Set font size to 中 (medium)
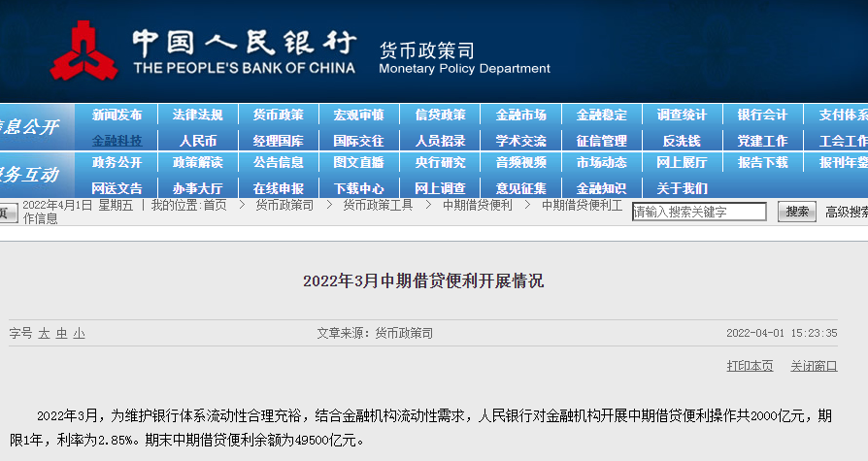The width and height of the screenshot is (868, 461). tap(61, 333)
